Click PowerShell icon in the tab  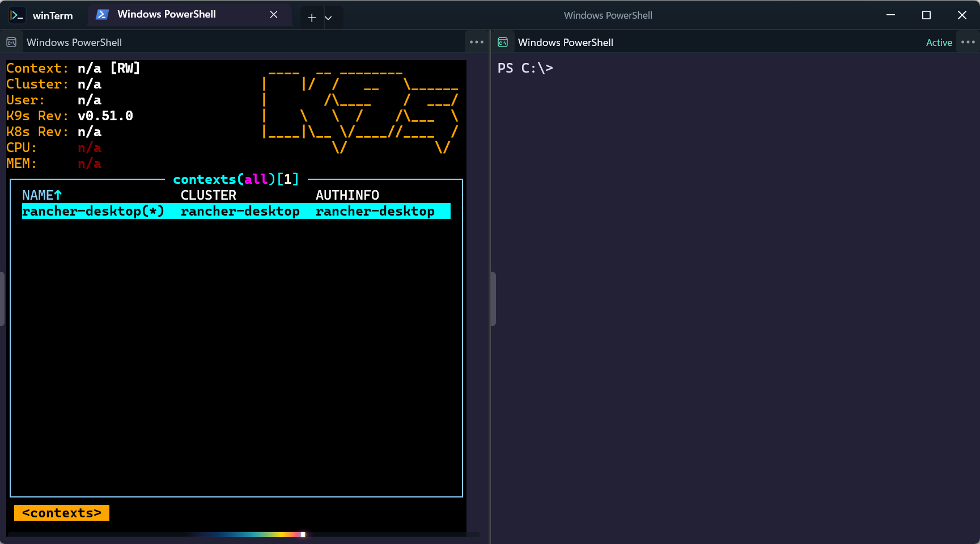[x=102, y=15]
